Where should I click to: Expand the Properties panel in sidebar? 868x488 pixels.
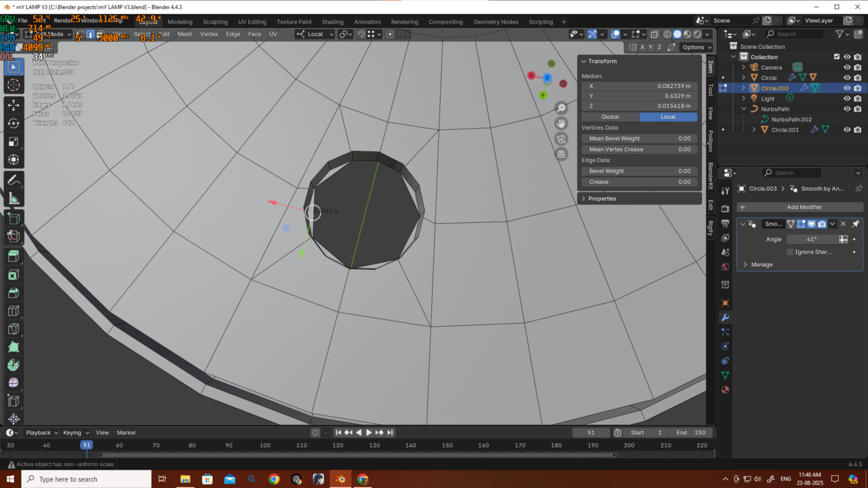click(x=602, y=199)
